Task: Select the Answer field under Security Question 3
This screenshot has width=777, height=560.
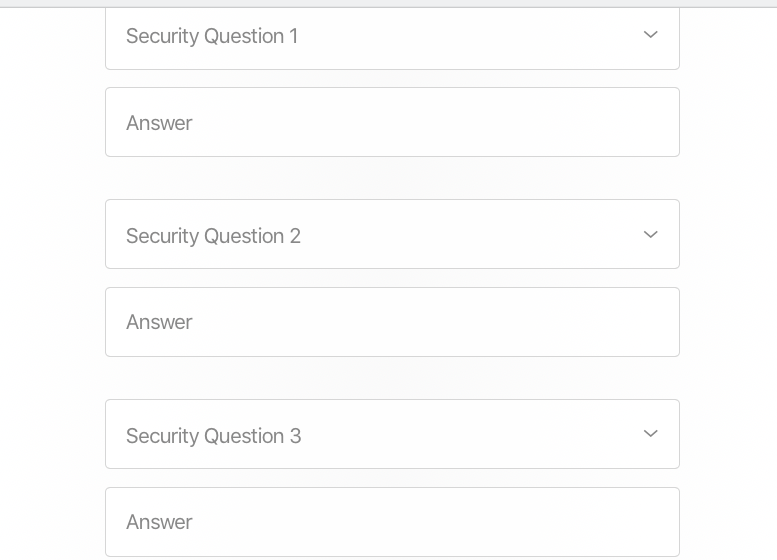Action: 392,522
